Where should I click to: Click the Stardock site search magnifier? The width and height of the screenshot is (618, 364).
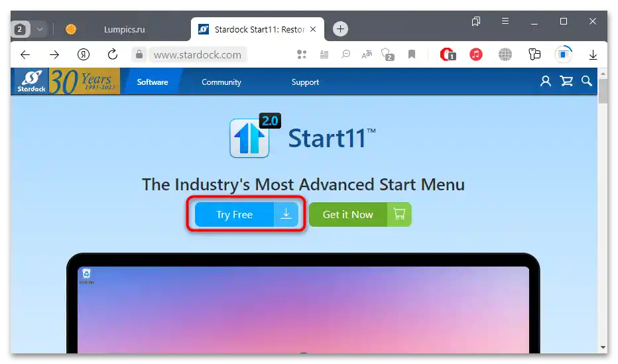pos(586,81)
